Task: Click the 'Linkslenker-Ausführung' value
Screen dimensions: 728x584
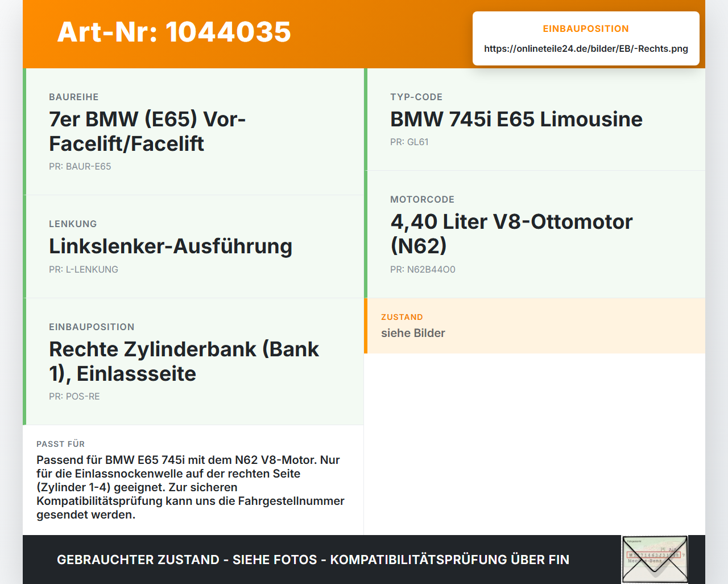Action: [171, 246]
